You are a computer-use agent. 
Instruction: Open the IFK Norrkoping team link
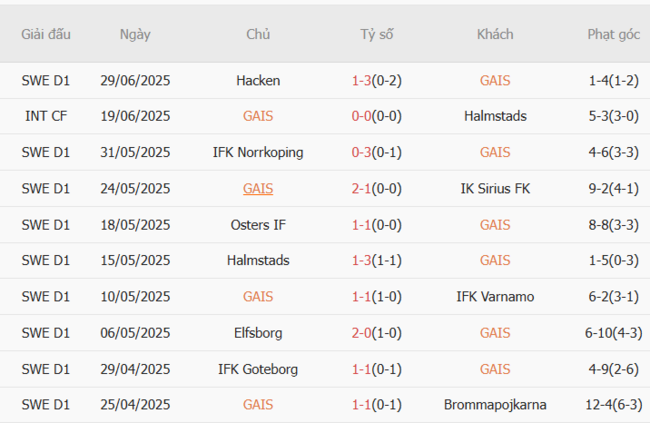pos(258,152)
